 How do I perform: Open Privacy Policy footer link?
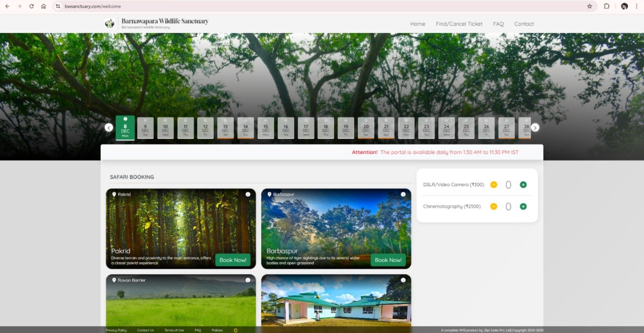116,330
